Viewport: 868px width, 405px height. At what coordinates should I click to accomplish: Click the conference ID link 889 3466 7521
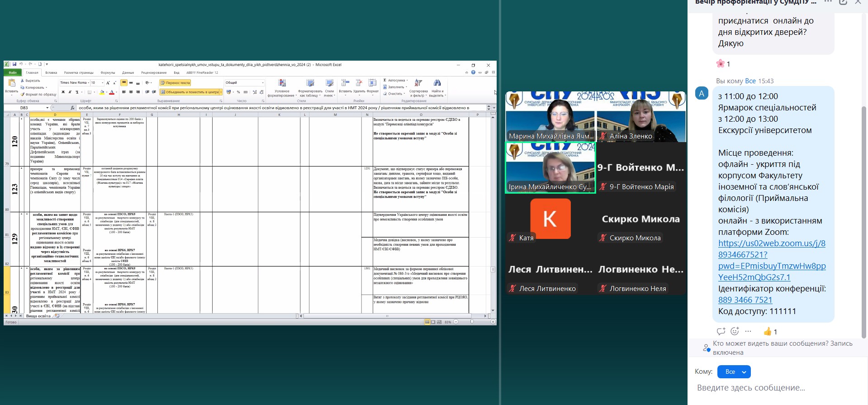(x=745, y=300)
